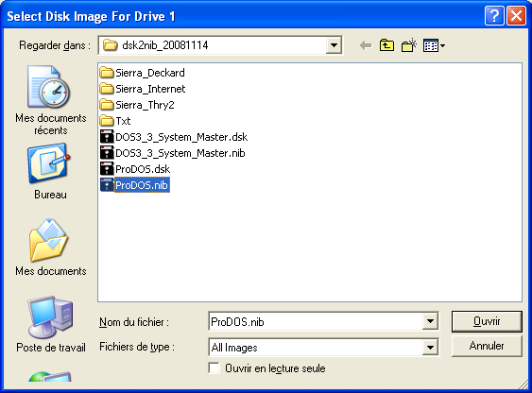Select the DOS3_3_System_Master.nib file name
The height and width of the screenshot is (393, 532).
(180, 153)
